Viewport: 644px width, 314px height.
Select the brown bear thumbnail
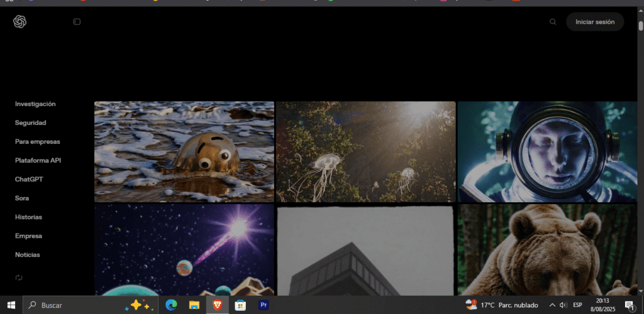(547, 250)
